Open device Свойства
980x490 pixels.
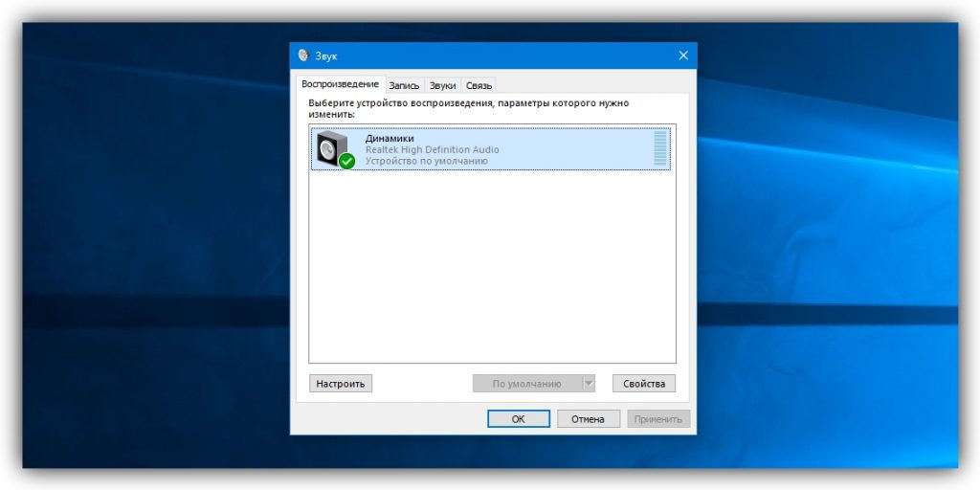(x=643, y=384)
